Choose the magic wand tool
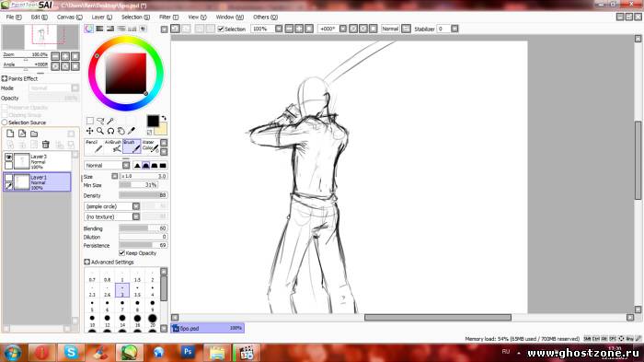Viewport: 644px width, 362px height. point(110,121)
